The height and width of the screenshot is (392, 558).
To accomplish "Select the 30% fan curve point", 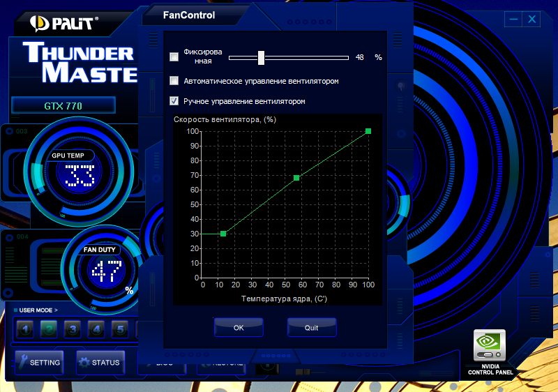I will coord(223,234).
